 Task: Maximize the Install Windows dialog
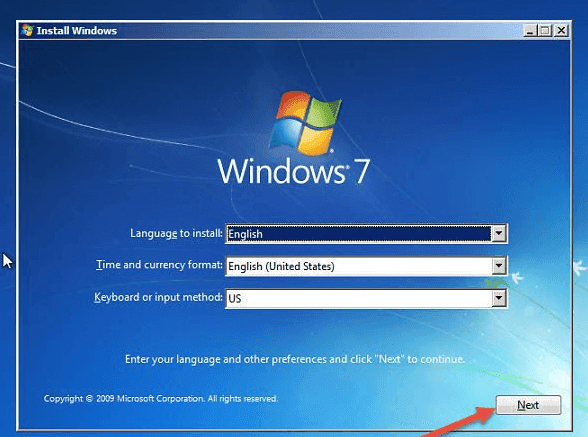(545, 30)
